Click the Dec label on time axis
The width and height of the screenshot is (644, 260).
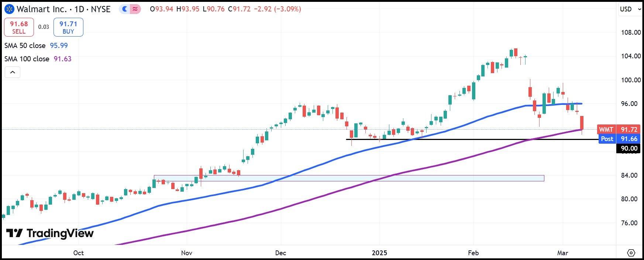pos(280,253)
